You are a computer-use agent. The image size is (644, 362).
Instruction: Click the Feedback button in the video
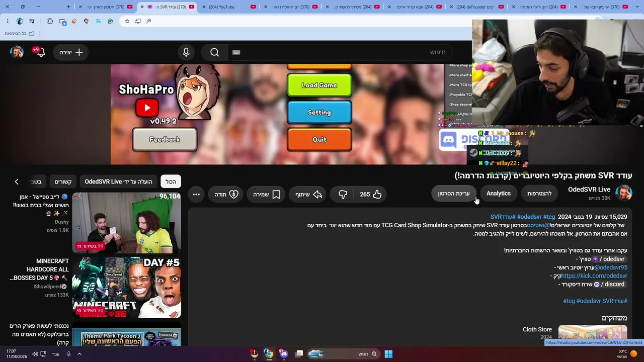coord(165,139)
